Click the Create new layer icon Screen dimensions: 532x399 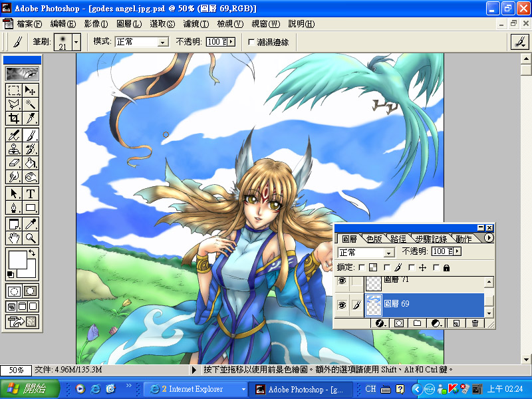456,323
